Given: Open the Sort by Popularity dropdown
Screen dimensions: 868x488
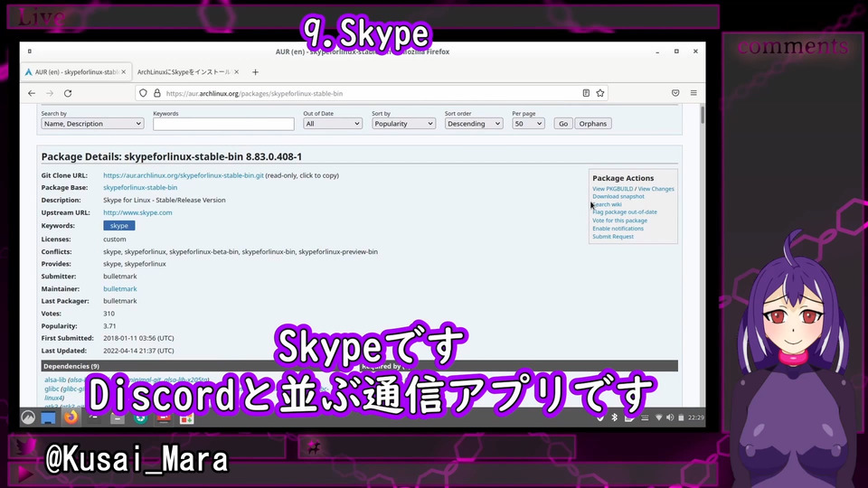Looking at the screenshot, I should tap(403, 124).
